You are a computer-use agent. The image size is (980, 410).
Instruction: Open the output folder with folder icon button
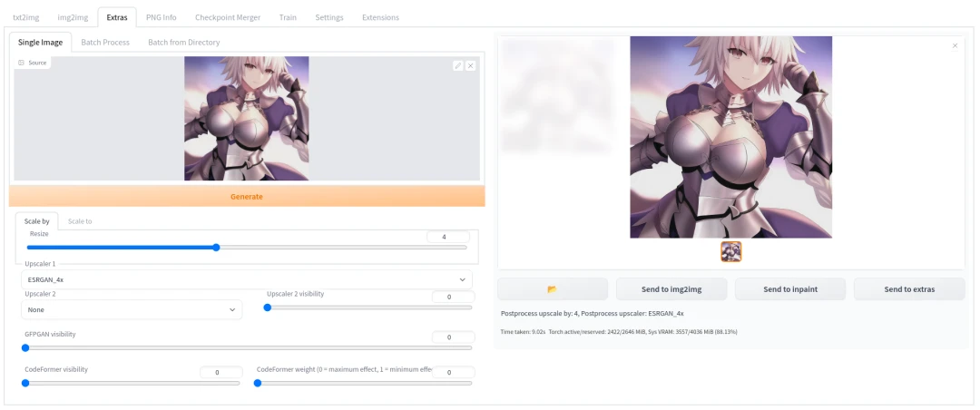(x=553, y=289)
